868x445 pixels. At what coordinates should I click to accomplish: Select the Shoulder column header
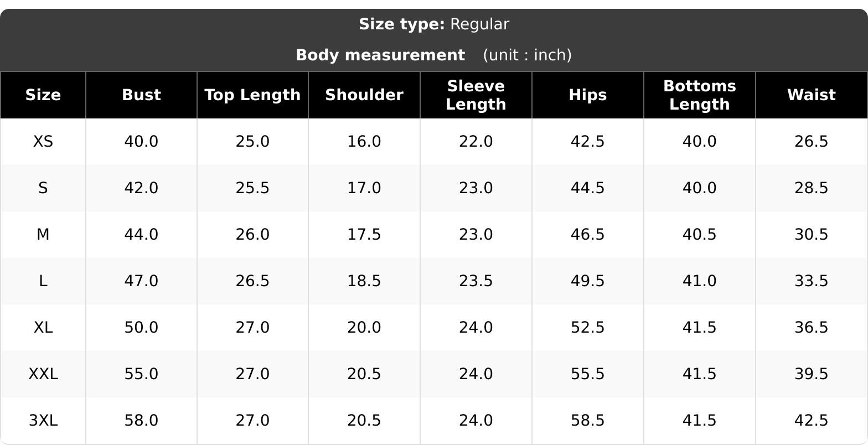(364, 95)
